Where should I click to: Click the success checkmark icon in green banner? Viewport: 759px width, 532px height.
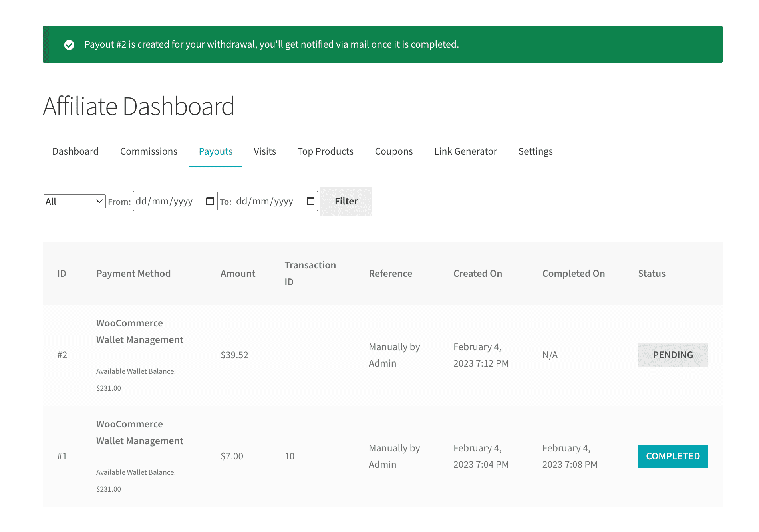tap(69, 45)
